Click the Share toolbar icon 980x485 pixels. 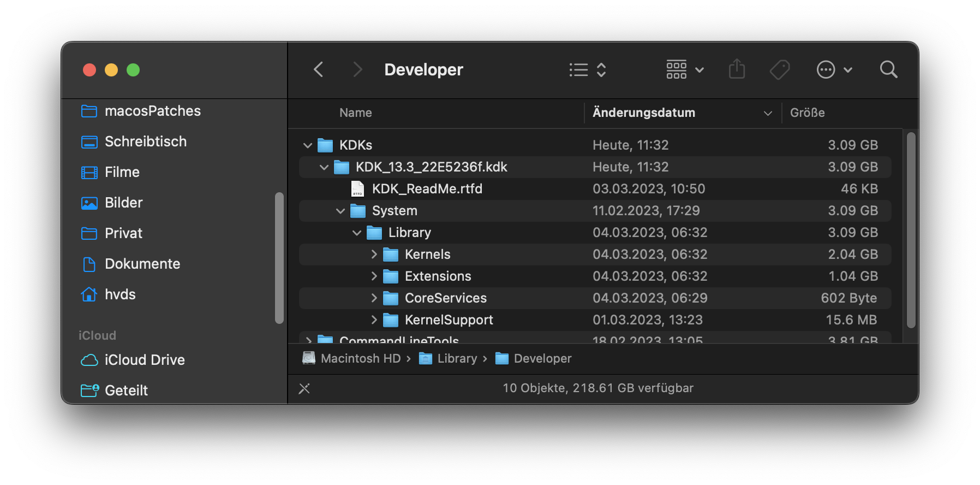737,69
